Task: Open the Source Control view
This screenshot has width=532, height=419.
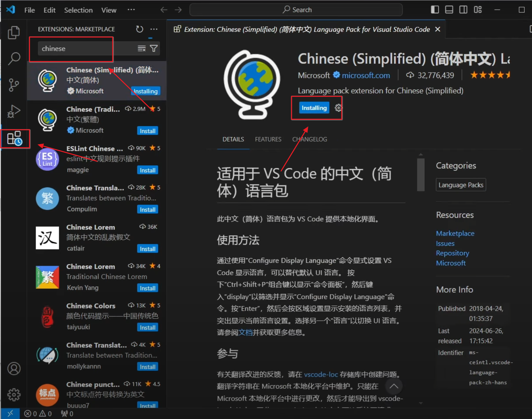Action: [x=14, y=85]
